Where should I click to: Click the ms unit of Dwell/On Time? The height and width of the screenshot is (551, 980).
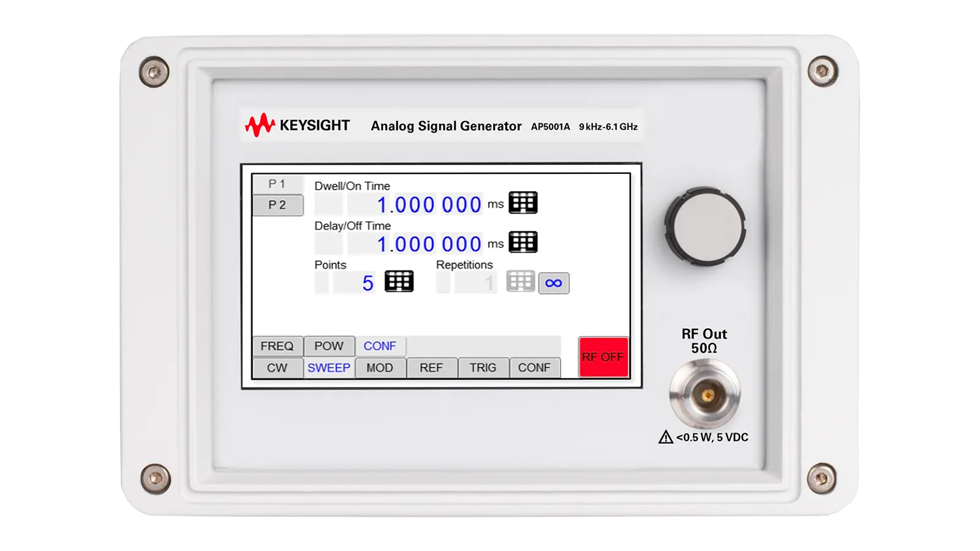(x=496, y=204)
